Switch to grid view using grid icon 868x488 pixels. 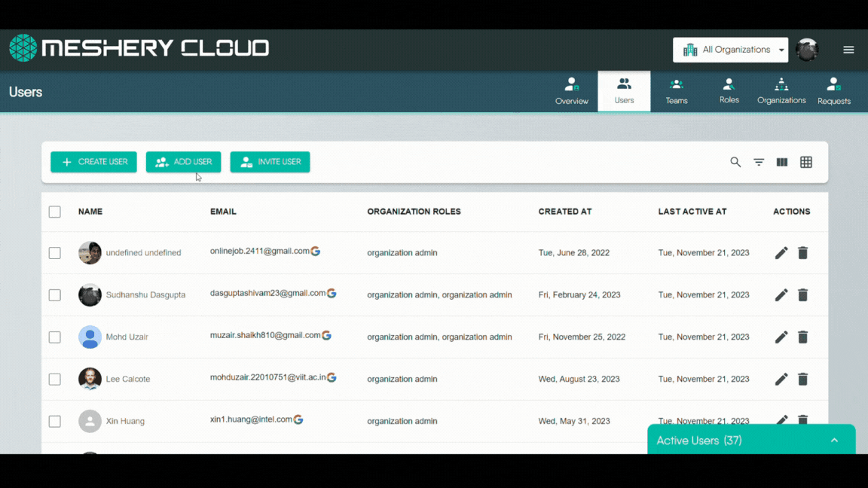tap(805, 162)
